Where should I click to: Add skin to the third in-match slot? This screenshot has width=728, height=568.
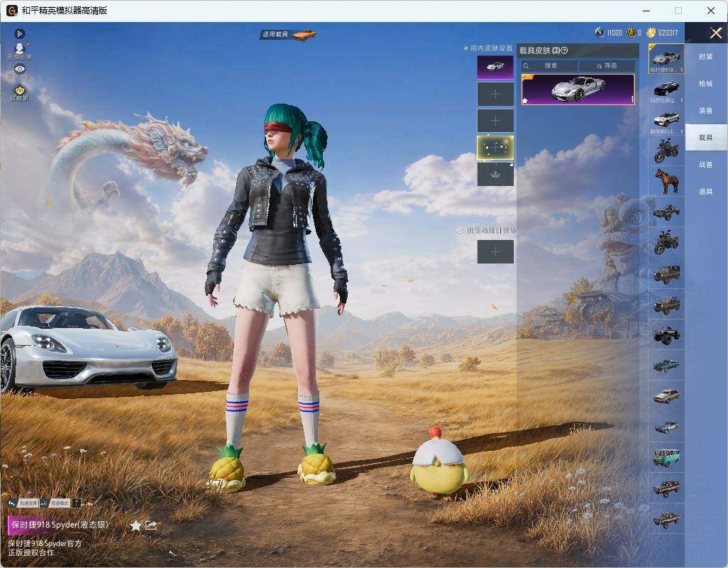click(x=495, y=121)
